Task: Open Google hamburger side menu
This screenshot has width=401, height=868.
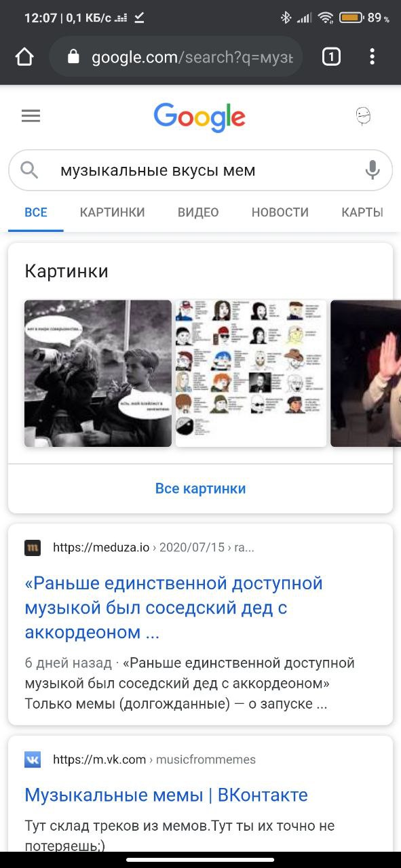Action: pos(31,117)
